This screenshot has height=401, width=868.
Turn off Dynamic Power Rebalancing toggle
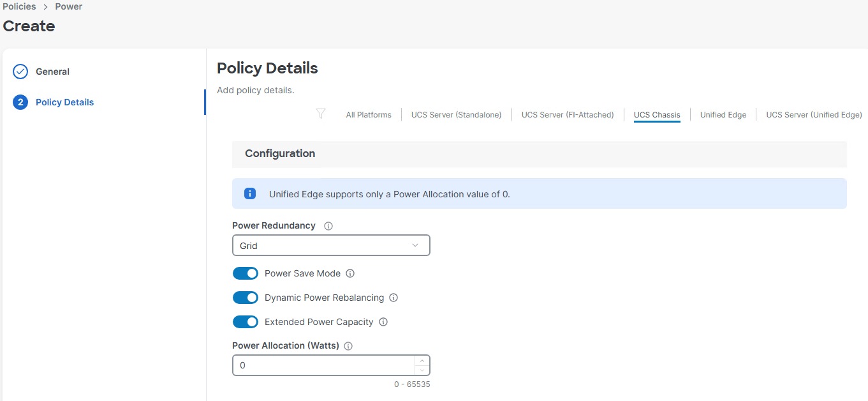tap(246, 298)
